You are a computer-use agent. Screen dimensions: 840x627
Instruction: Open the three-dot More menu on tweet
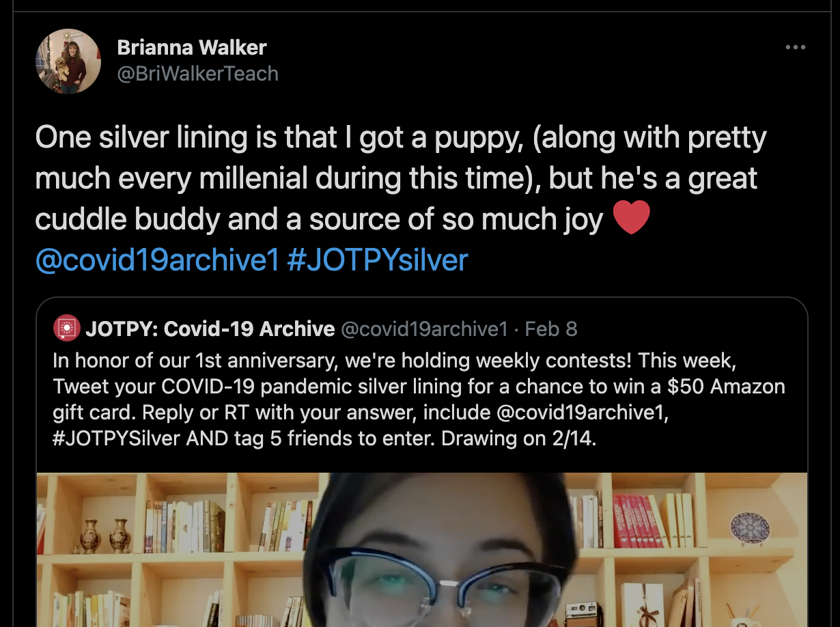pos(796,48)
